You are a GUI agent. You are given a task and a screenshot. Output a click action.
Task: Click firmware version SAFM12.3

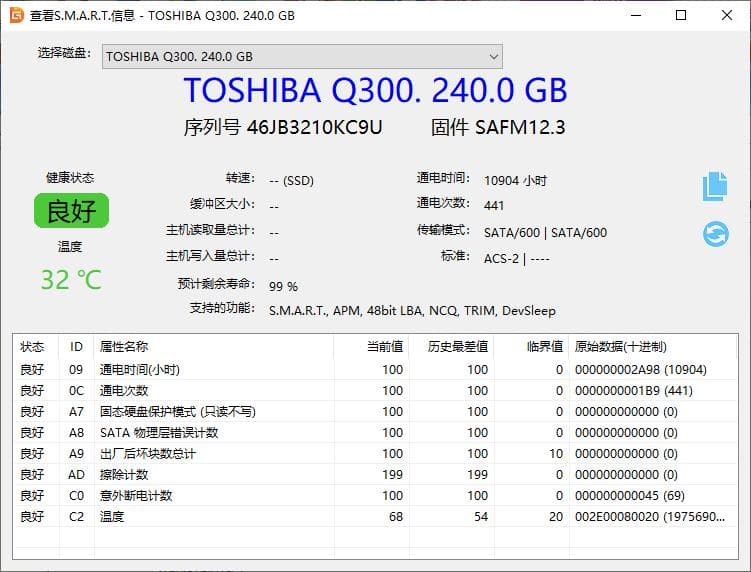pos(520,127)
